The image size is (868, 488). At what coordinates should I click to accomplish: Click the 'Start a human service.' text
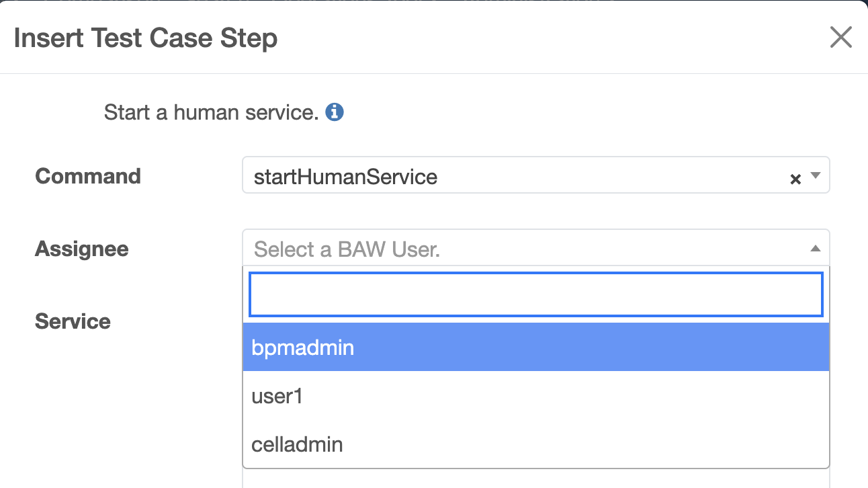tap(211, 112)
